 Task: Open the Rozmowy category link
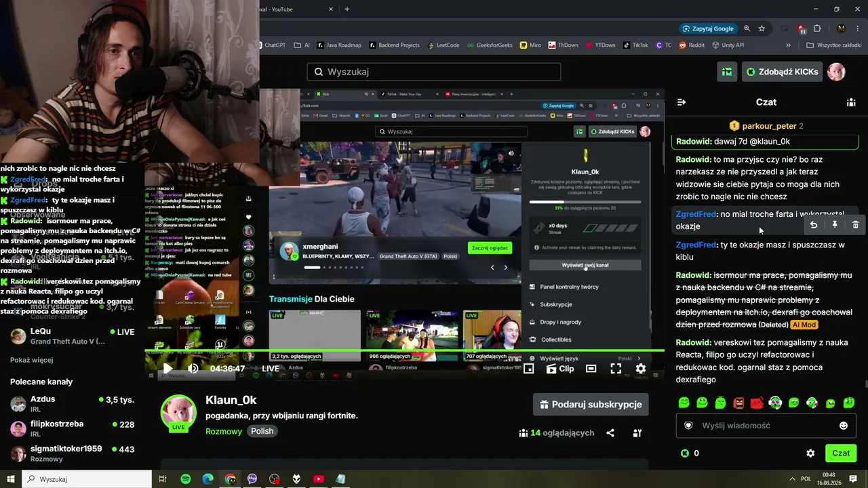pos(224,431)
